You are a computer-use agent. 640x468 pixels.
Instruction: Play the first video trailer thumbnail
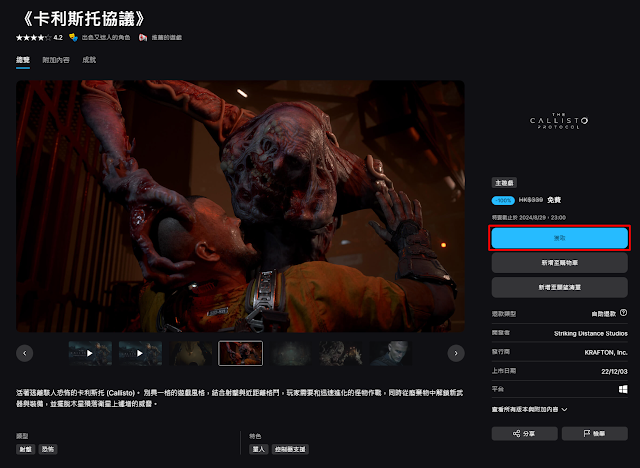pos(90,353)
